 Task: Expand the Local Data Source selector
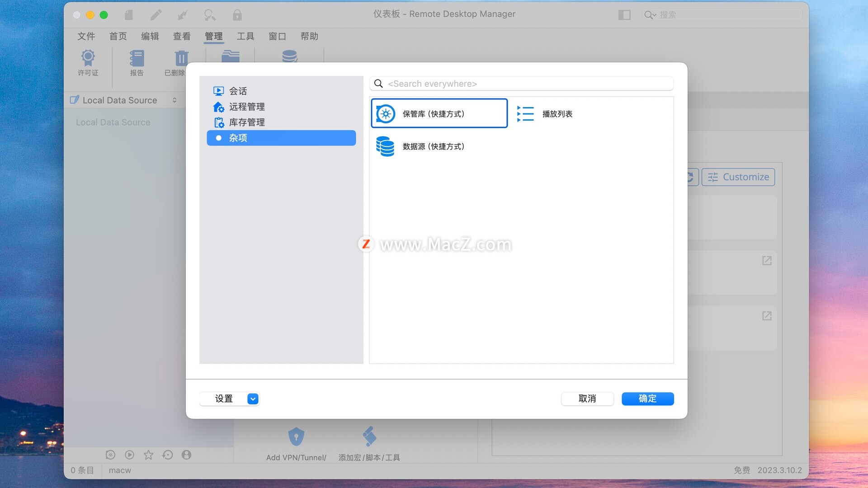coord(175,100)
